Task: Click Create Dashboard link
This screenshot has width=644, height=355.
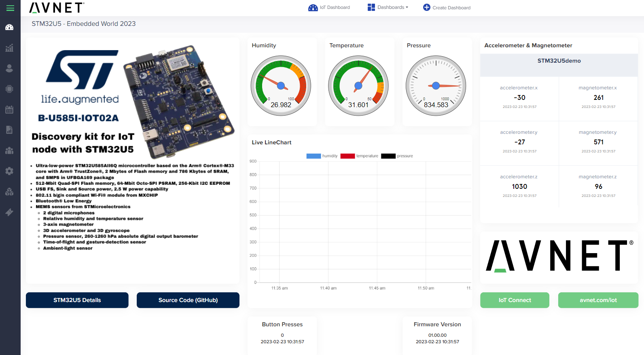Action: [451, 8]
